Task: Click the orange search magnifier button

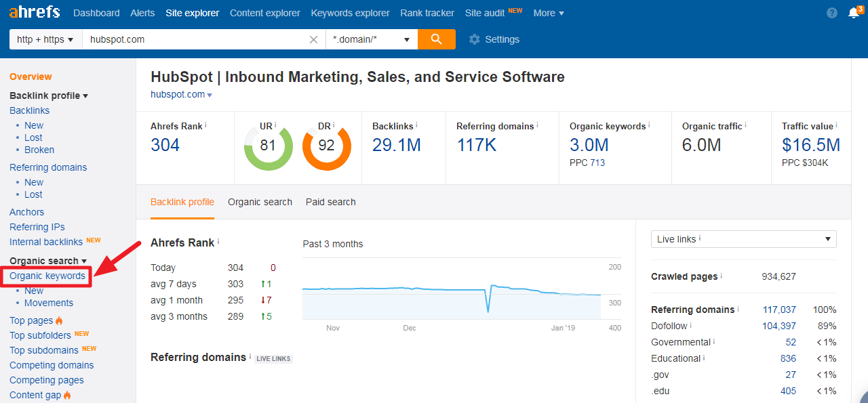Action: point(437,39)
